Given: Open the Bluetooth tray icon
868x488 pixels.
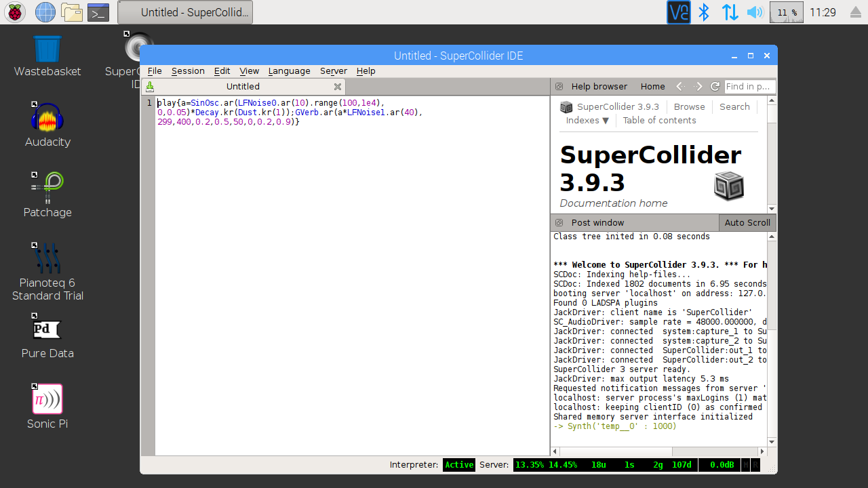Looking at the screenshot, I should click(x=704, y=12).
